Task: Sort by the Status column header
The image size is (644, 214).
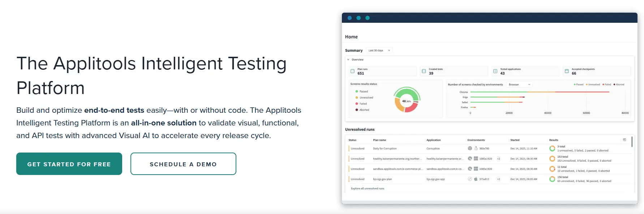Action: point(352,140)
